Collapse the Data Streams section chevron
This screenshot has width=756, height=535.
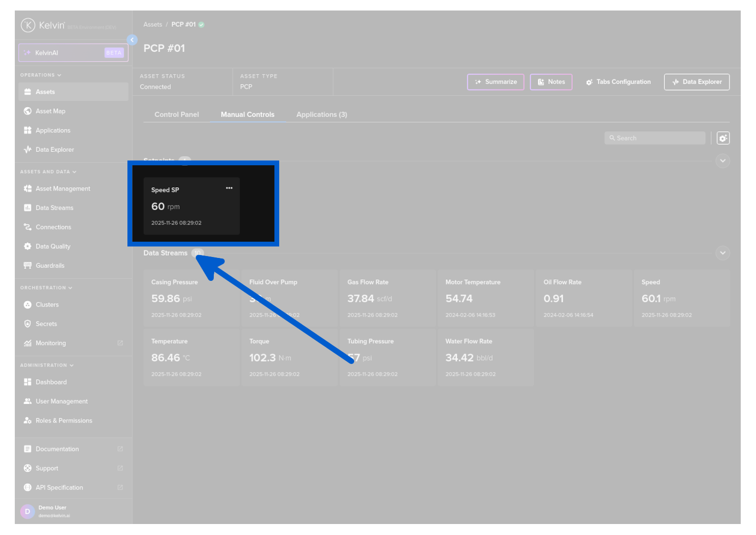click(x=723, y=253)
